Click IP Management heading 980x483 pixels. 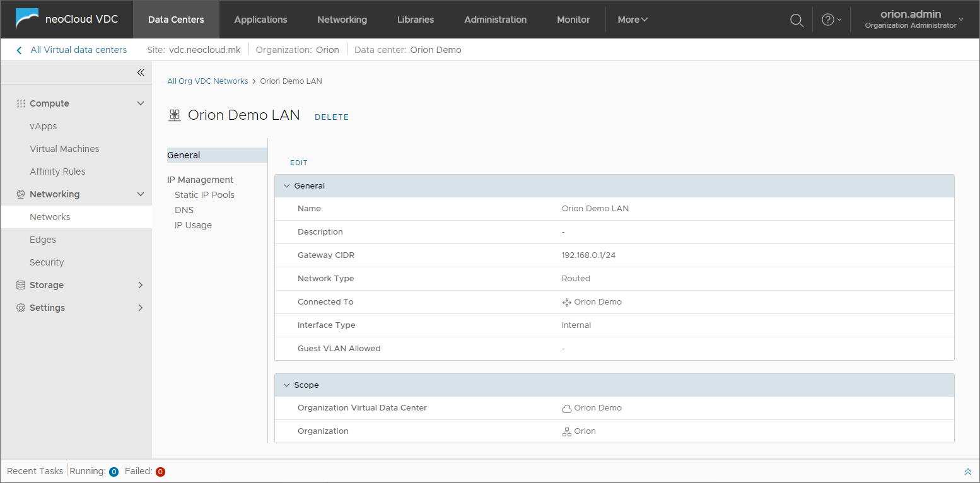(x=200, y=180)
